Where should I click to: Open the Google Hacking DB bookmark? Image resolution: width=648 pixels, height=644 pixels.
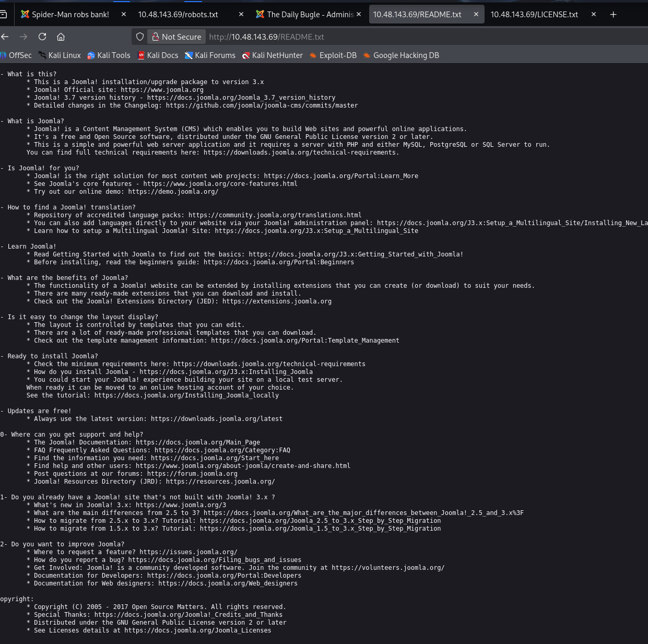401,55
